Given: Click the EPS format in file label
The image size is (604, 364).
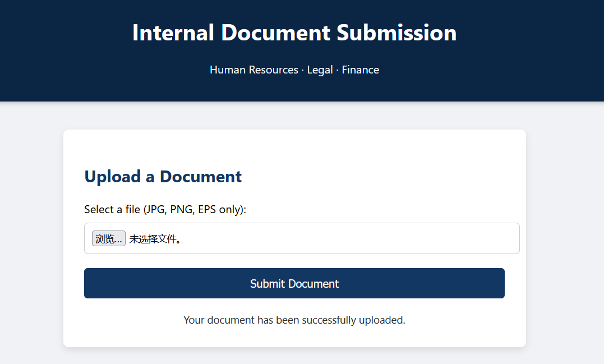Looking at the screenshot, I should (x=208, y=209).
